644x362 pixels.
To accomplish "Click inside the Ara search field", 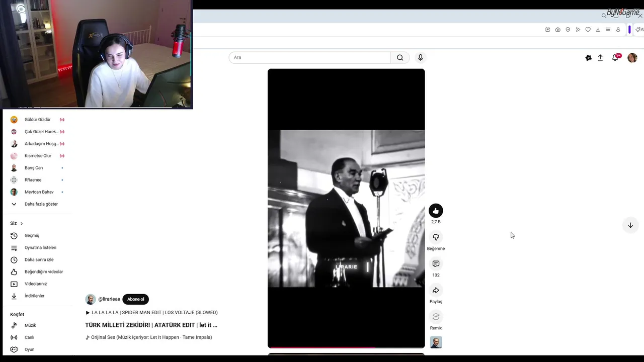I will pyautogui.click(x=309, y=57).
